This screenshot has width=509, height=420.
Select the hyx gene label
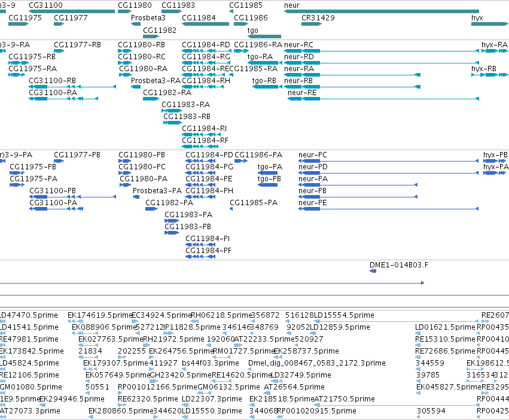click(x=477, y=17)
